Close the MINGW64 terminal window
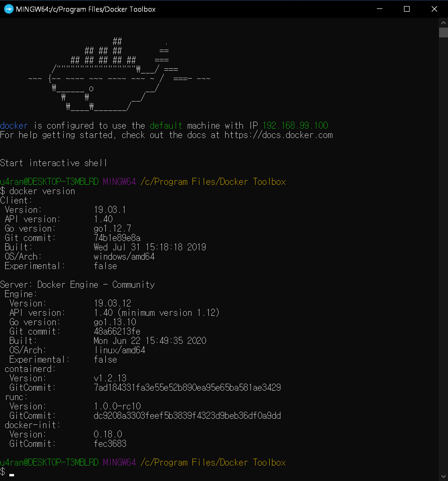Screen dimensions: 448x481 [434, 9]
